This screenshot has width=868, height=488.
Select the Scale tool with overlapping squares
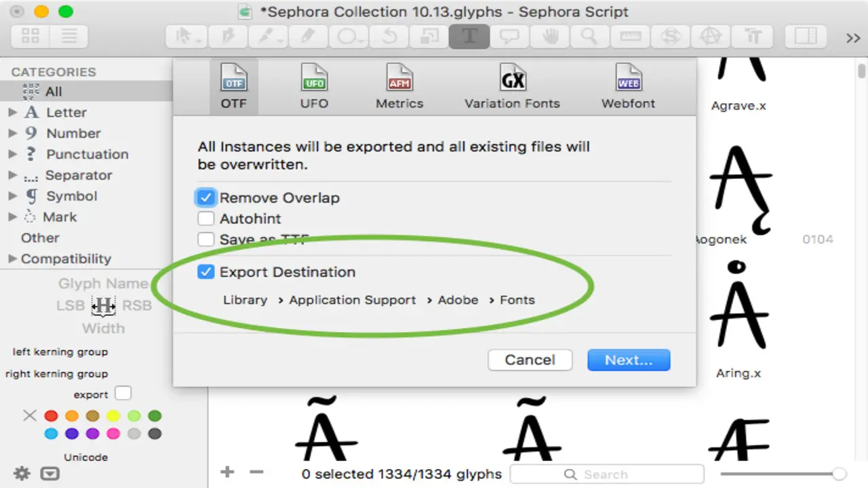coord(429,37)
